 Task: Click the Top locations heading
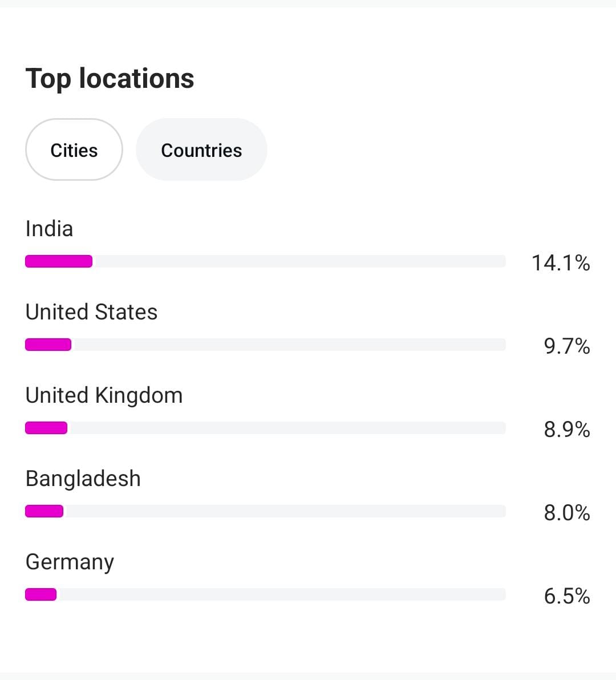(110, 79)
